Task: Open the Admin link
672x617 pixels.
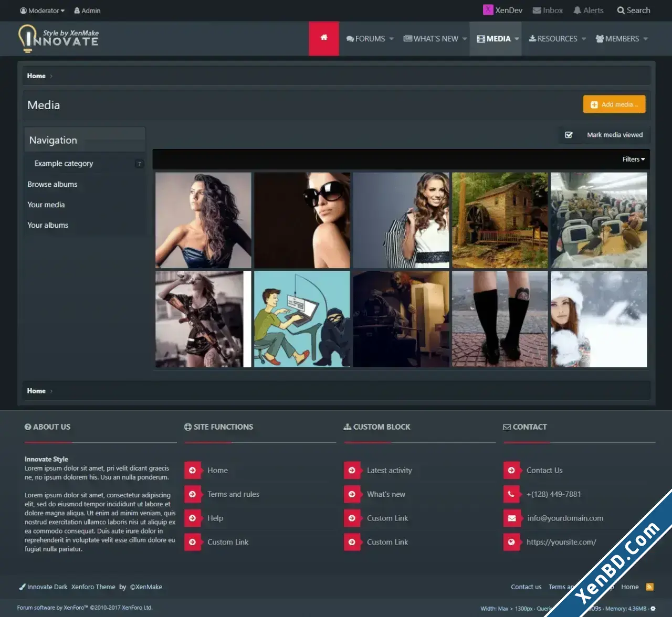Action: pos(87,10)
